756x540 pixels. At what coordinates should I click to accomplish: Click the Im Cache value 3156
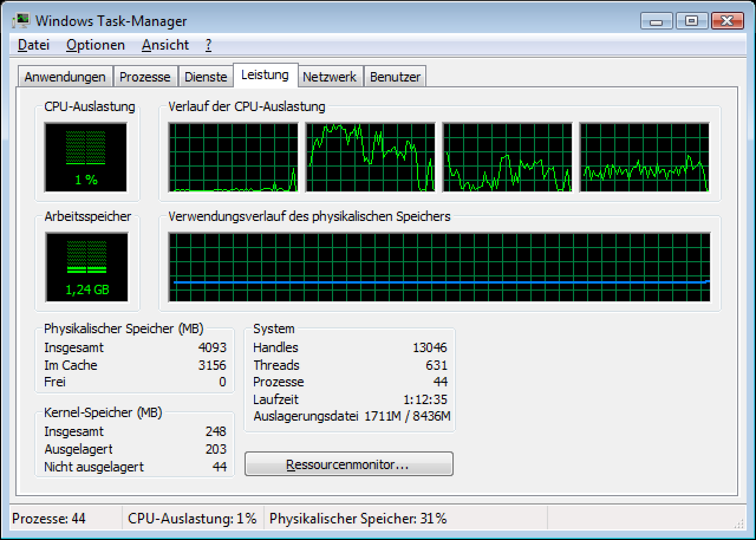[x=212, y=365]
